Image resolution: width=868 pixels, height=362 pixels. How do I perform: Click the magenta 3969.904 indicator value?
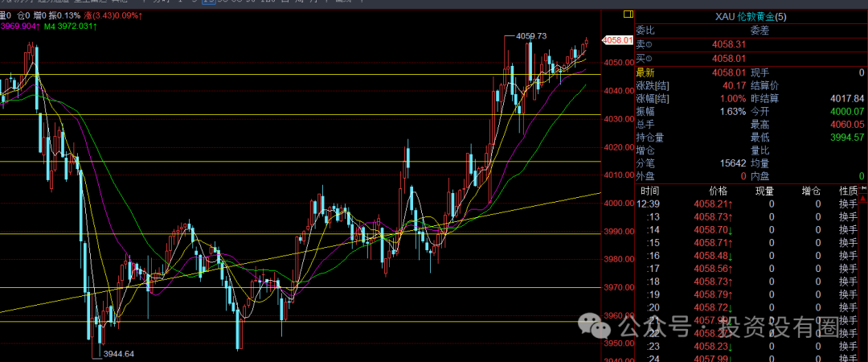coord(20,26)
